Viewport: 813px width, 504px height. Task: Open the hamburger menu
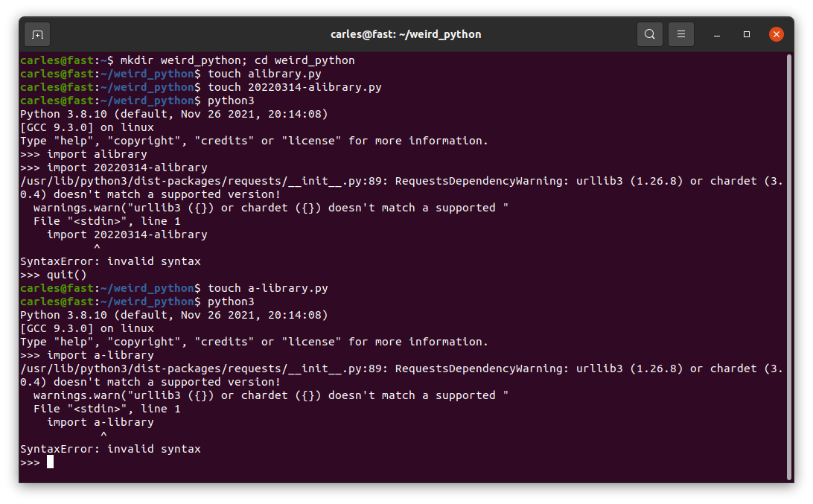681,35
